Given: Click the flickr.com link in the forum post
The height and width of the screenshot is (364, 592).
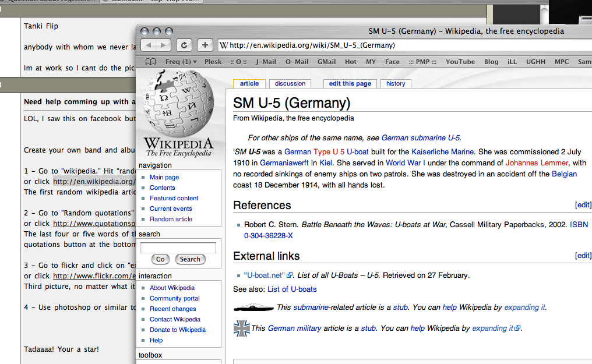Looking at the screenshot, I should 94,276.
